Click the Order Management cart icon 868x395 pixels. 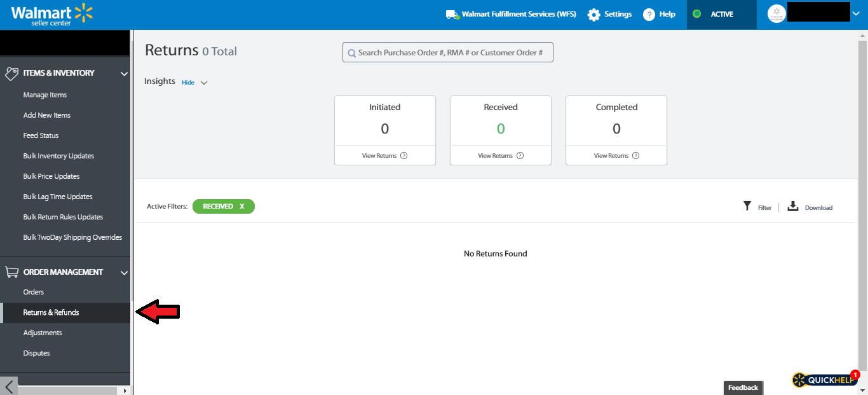point(11,272)
